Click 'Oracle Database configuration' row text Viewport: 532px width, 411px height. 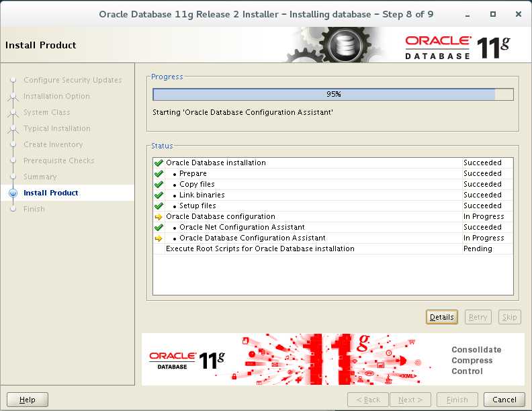pyautogui.click(x=220, y=216)
